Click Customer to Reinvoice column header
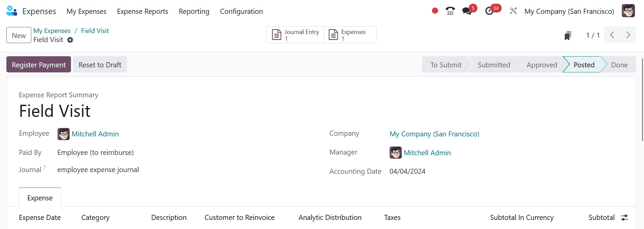 tap(240, 218)
